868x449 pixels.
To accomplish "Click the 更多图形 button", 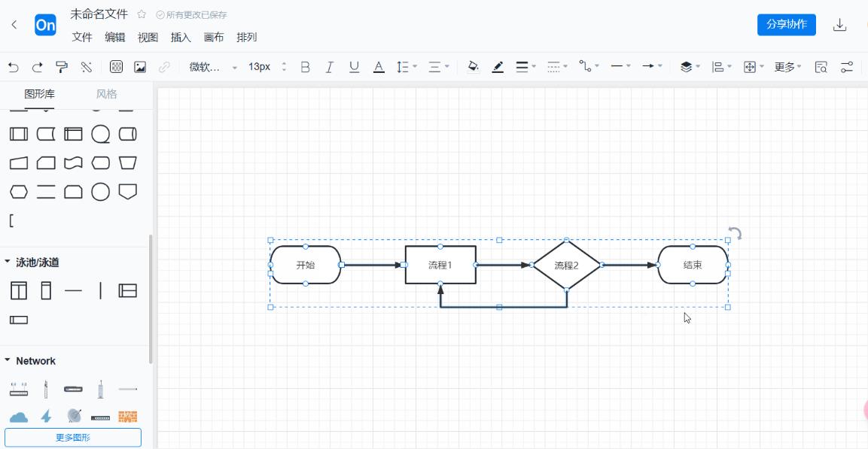I will click(x=73, y=437).
